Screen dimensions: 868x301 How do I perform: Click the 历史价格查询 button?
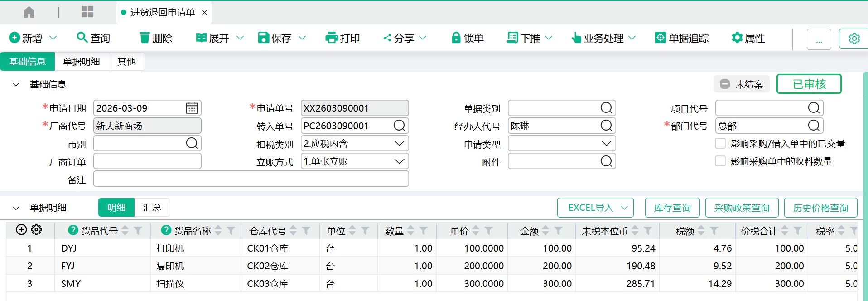click(820, 208)
